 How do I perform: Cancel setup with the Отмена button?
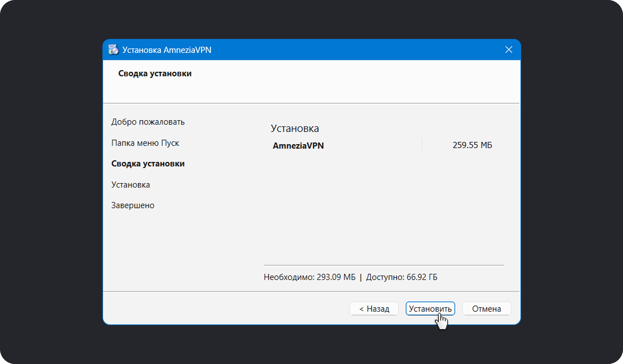(x=486, y=309)
